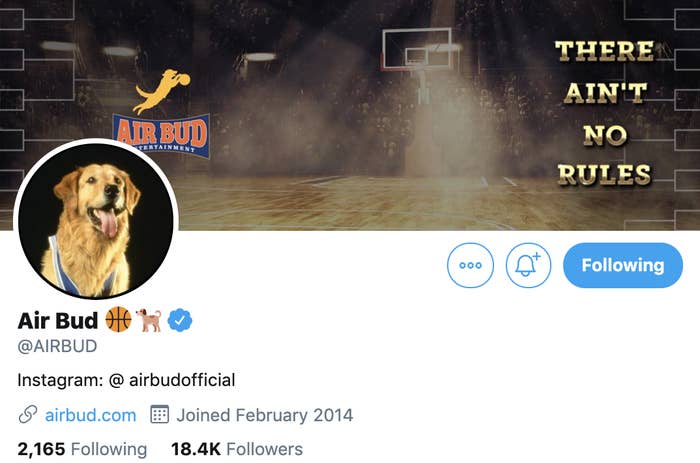Click the Air Bud display name

[x=58, y=320]
